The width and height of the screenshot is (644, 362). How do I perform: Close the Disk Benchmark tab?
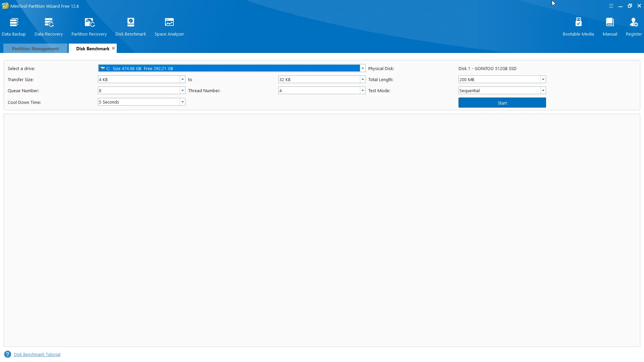(x=113, y=48)
